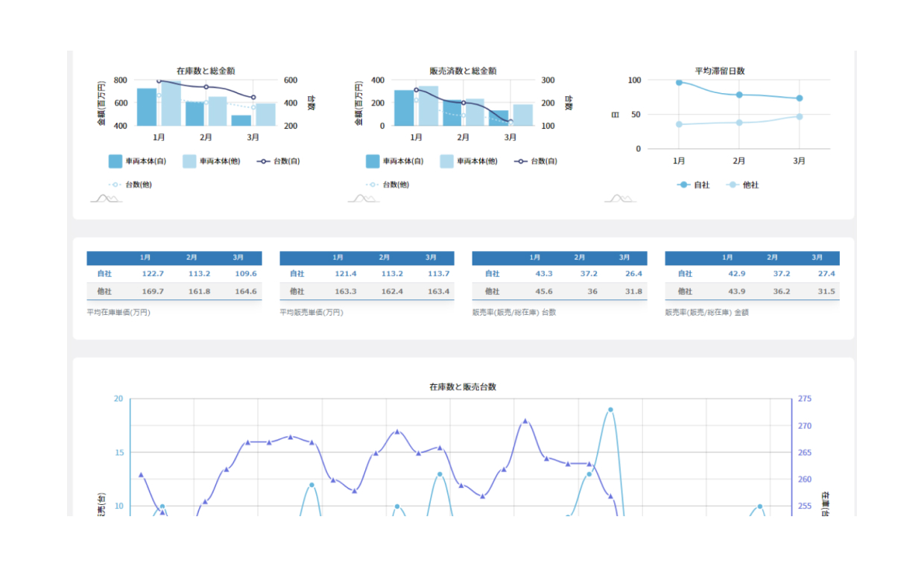This screenshot has height=566, width=924.
Task: Click value 36.2 in 販売率 金額 table
Action: tap(782, 291)
